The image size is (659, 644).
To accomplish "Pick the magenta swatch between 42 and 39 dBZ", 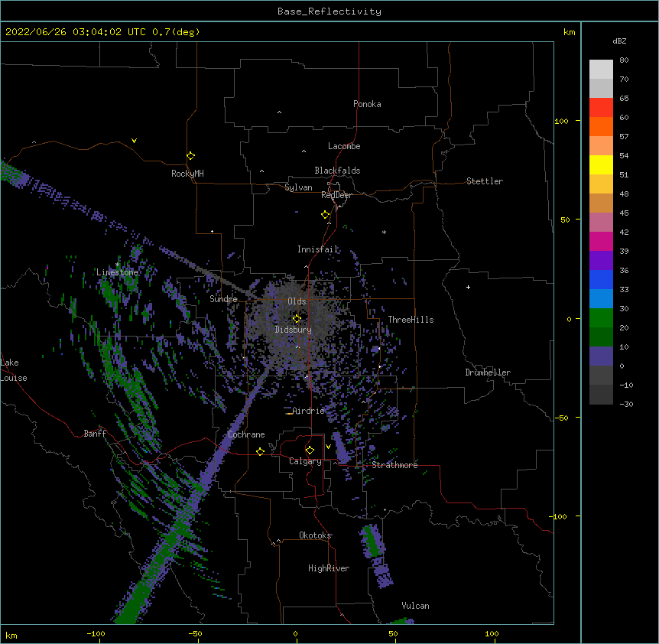I will [601, 241].
